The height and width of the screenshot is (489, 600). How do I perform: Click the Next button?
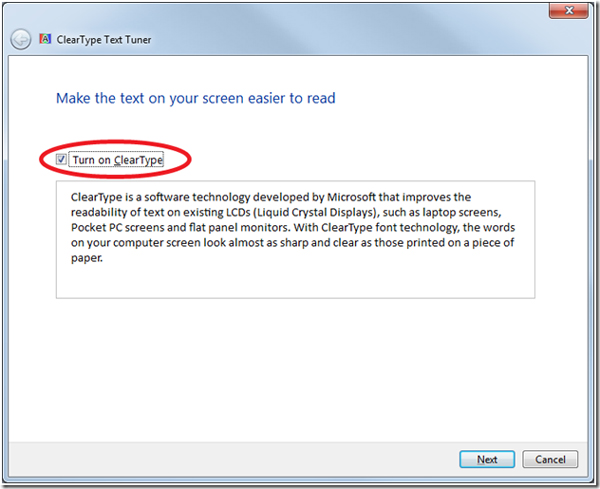[487, 459]
